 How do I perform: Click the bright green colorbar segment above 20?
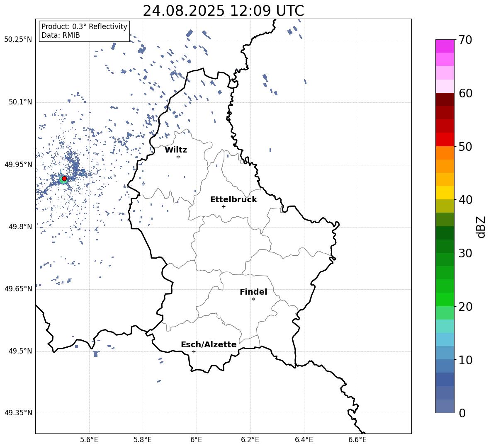(445, 299)
